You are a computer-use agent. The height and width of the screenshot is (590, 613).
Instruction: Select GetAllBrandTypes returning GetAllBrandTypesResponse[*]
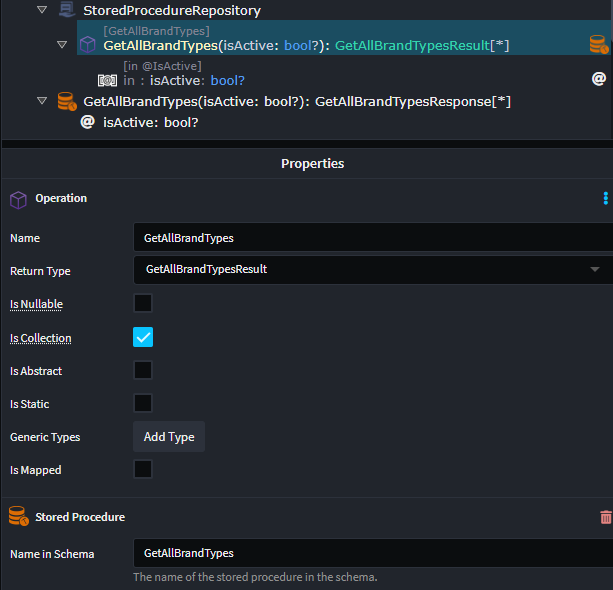297,102
